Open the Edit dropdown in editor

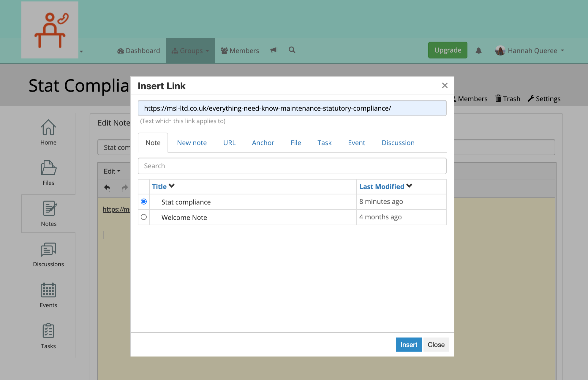[112, 171]
